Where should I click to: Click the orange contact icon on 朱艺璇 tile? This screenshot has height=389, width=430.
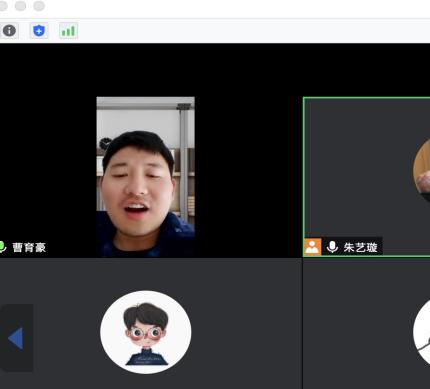312,247
